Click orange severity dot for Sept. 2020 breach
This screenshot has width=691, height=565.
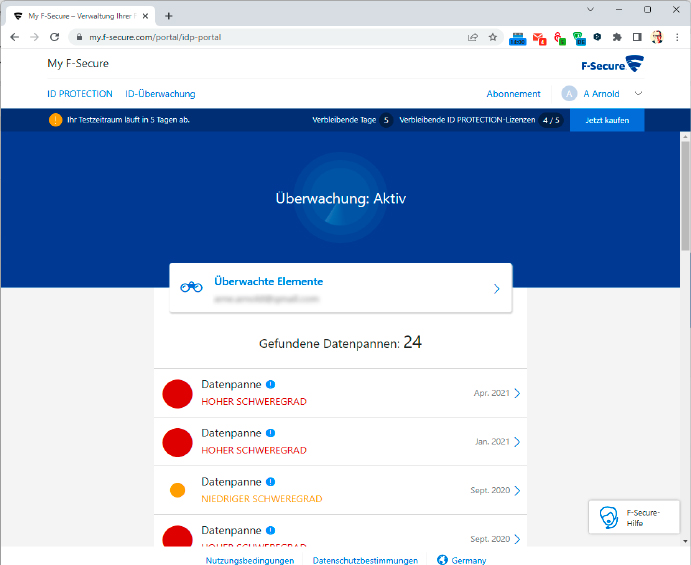click(x=177, y=490)
